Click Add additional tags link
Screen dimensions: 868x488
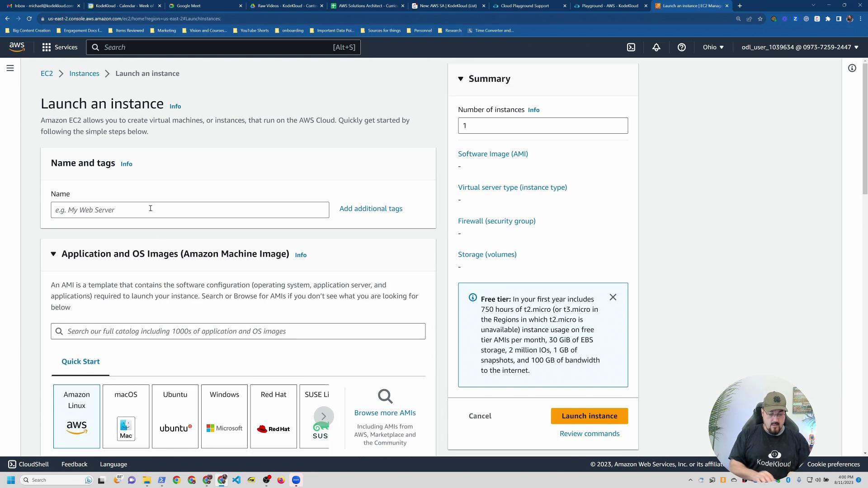point(371,208)
